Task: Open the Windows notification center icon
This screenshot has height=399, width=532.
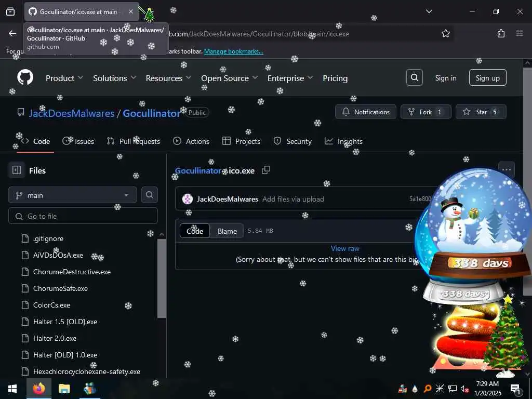Action: 516,389
